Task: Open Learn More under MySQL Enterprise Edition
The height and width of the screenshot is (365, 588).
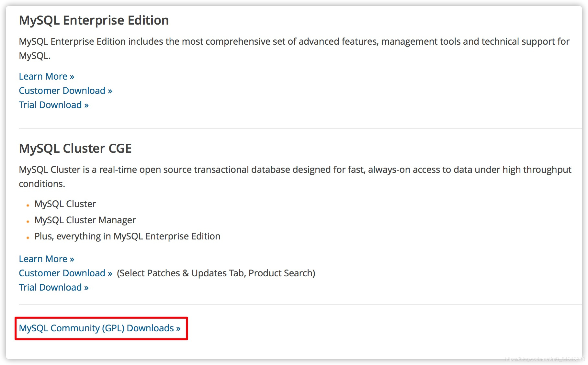Action: click(x=47, y=76)
